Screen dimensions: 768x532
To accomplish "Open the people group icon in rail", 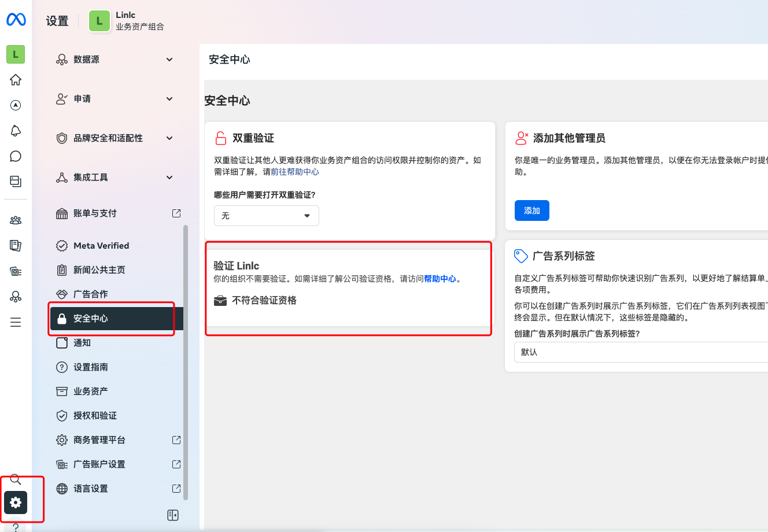I will click(16, 220).
